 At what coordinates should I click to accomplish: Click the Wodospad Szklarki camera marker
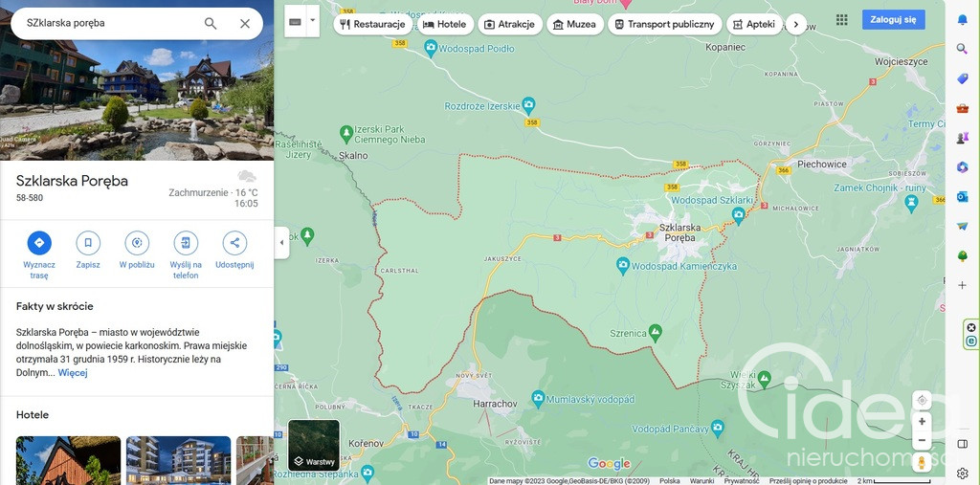[739, 213]
